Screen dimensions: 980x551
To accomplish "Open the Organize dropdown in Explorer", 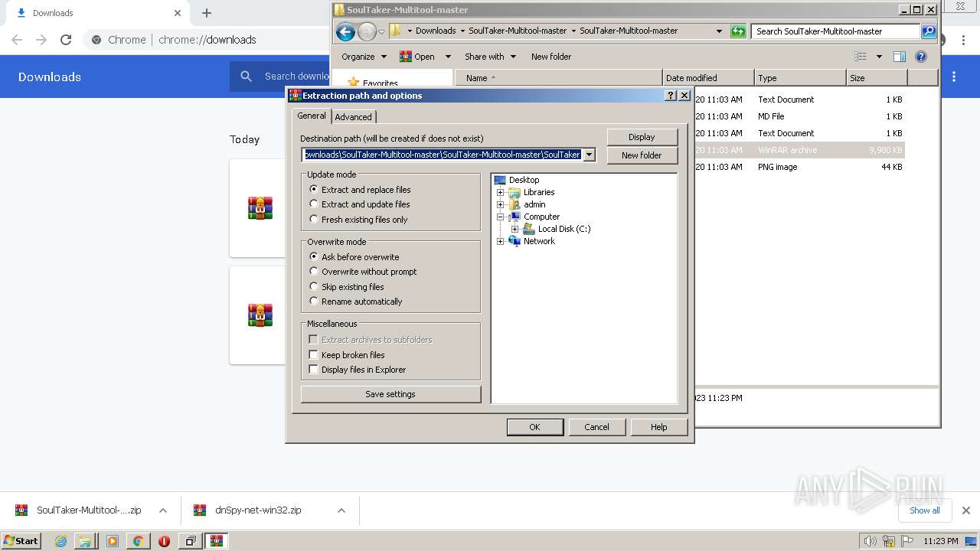I will click(x=363, y=57).
